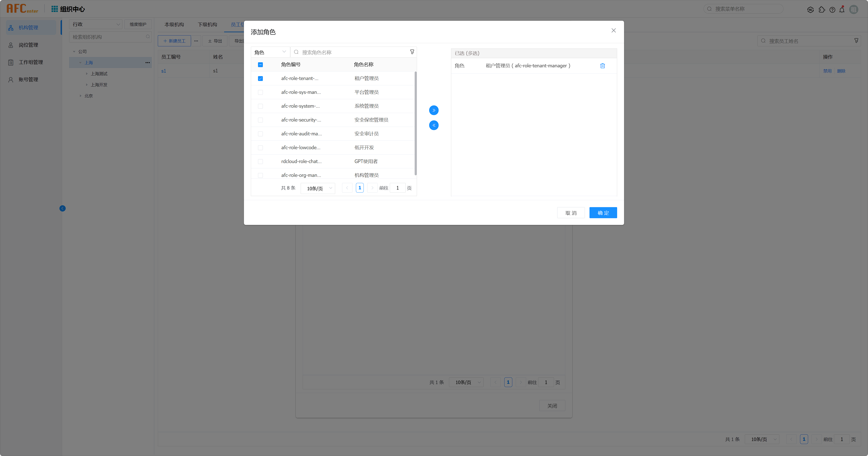868x456 pixels.
Task: Click the move-left double arrow button
Action: coord(434,125)
